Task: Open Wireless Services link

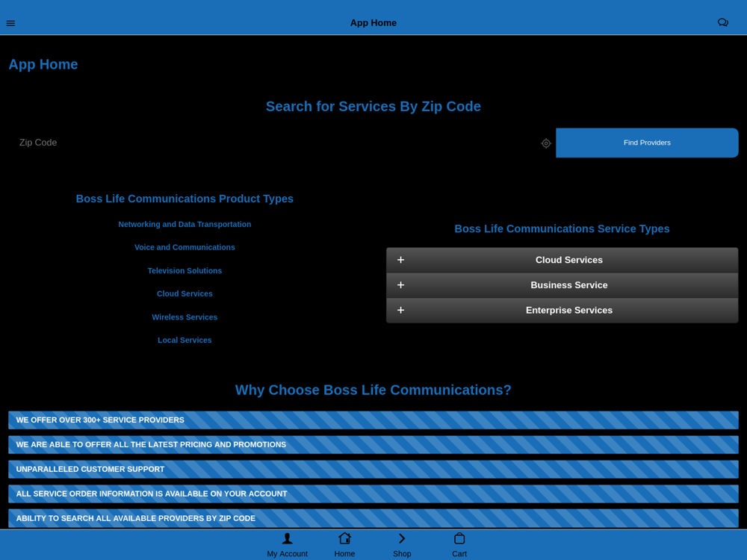Action: click(x=185, y=317)
